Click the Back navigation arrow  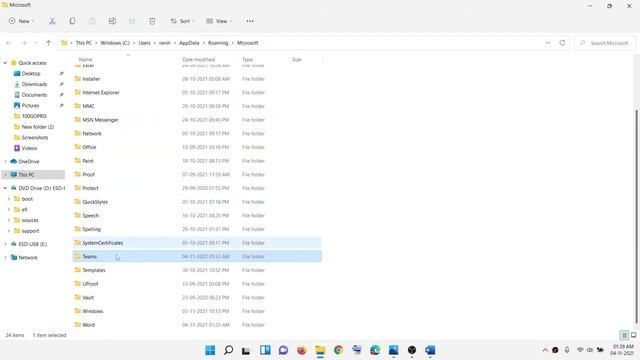(9, 43)
